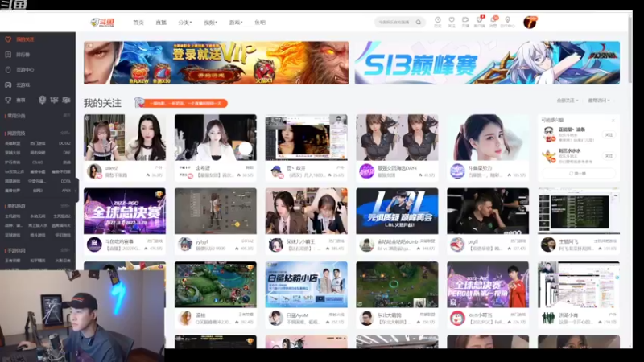
Task: Open second recommended streamer's avatar
Action: point(549,156)
